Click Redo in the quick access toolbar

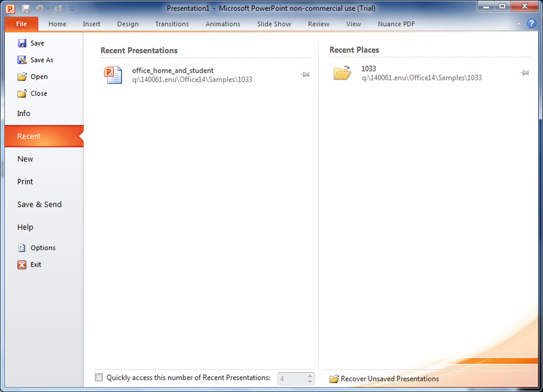point(58,9)
